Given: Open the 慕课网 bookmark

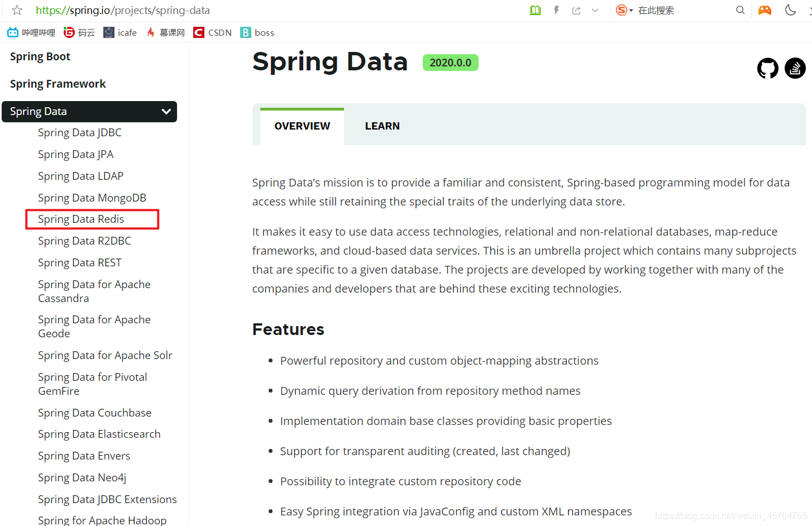Looking at the screenshot, I should tap(165, 32).
